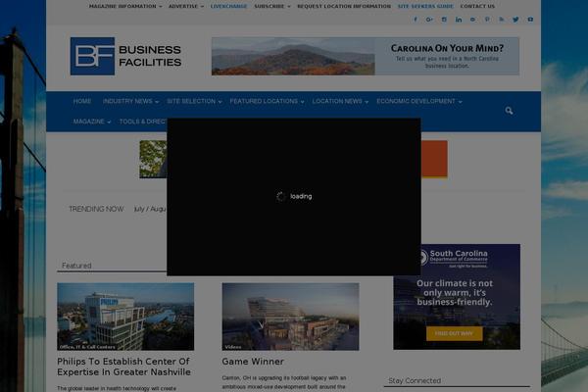This screenshot has height=392, width=588.
Task: Click the Carolina On Your Mind banner
Action: pos(366,56)
